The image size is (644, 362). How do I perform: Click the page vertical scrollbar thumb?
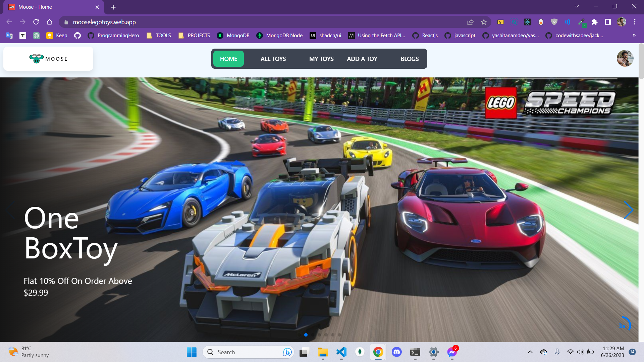tap(641, 61)
